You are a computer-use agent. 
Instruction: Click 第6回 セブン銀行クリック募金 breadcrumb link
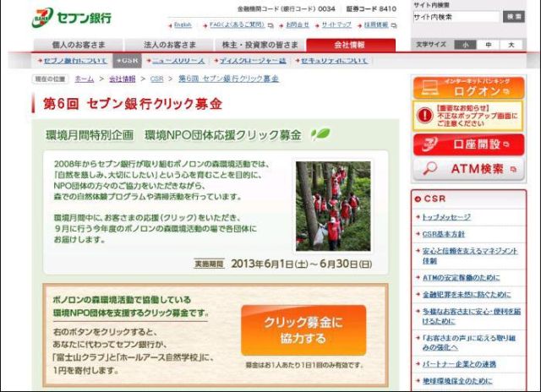click(228, 79)
